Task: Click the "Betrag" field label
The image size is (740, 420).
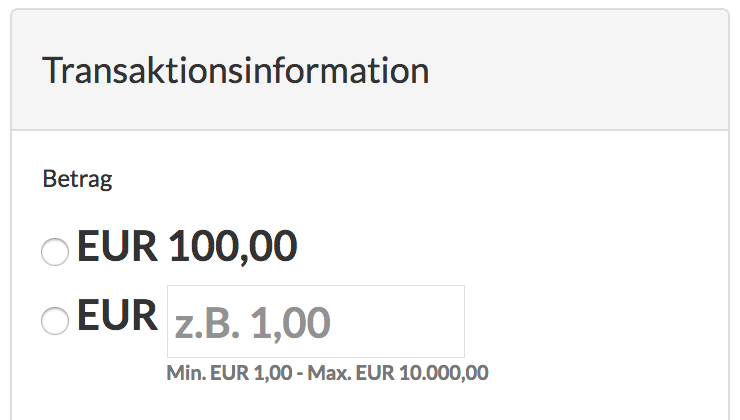Action: [x=77, y=180]
